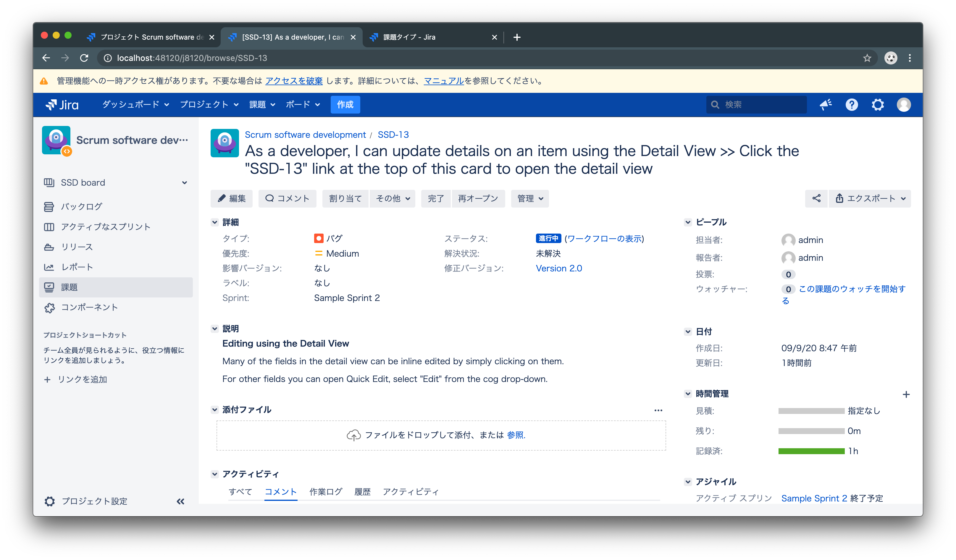Click the アクセスを破棄 link
Viewport: 956px width, 560px height.
coord(294,81)
